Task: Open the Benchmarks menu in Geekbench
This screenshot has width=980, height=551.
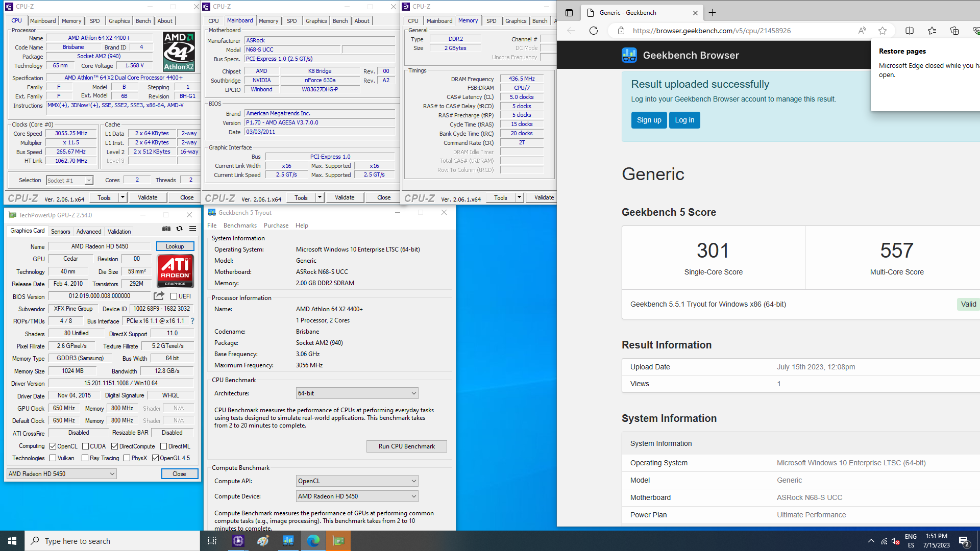Action: pyautogui.click(x=240, y=226)
